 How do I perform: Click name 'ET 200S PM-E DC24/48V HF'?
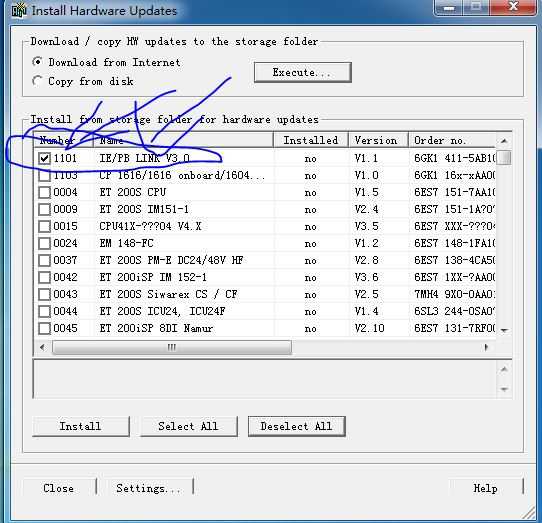click(171, 260)
